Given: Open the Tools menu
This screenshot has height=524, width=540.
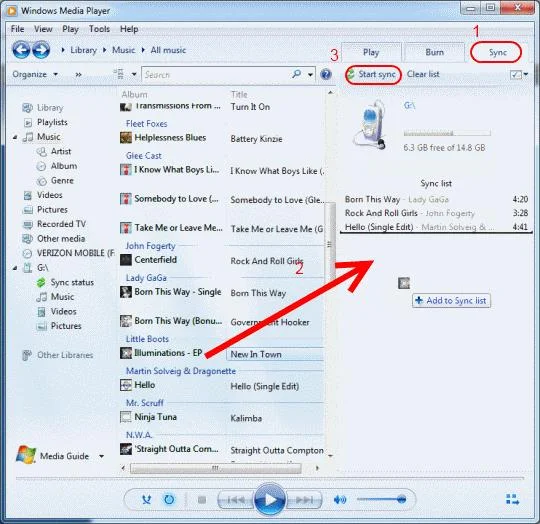Looking at the screenshot, I should point(99,29).
